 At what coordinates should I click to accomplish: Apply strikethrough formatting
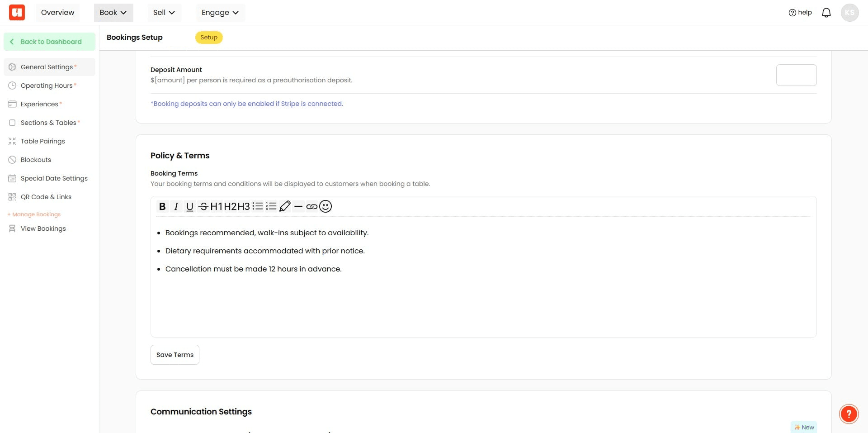coord(203,206)
